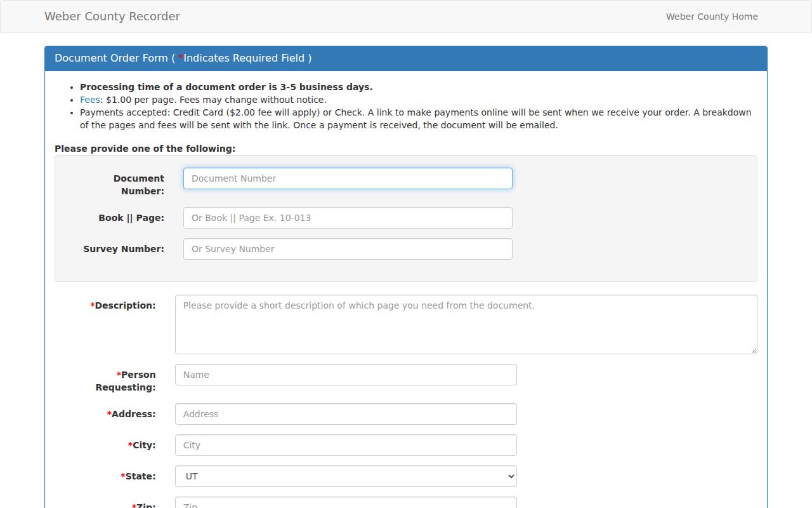Click the required Description label
Screen dimensions: 812x508
[123, 305]
